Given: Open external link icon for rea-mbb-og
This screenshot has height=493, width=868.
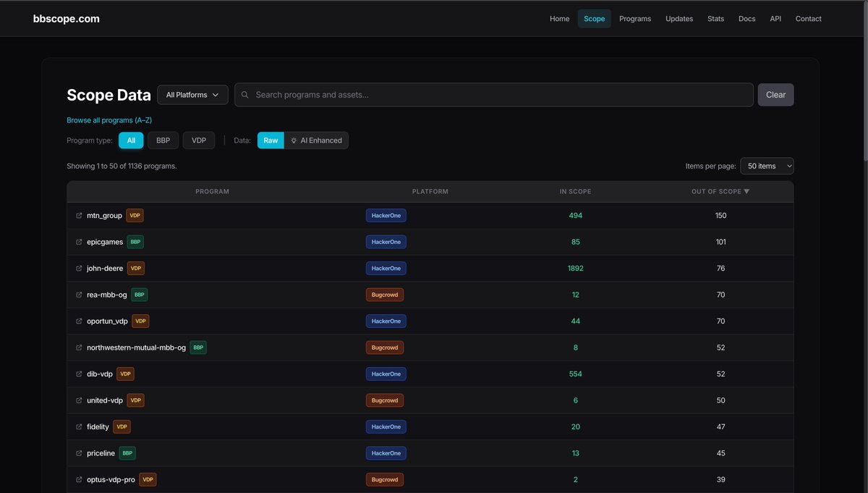Looking at the screenshot, I should pyautogui.click(x=79, y=295).
